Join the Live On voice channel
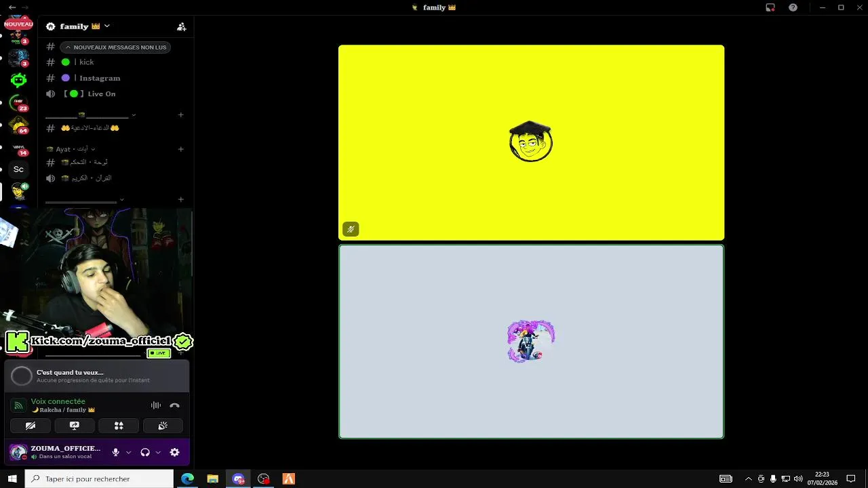 114,94
